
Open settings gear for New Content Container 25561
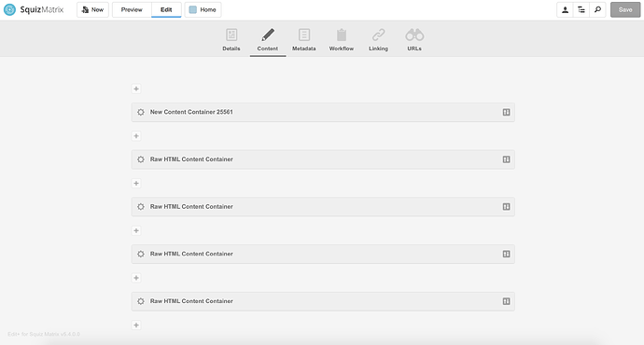[141, 112]
